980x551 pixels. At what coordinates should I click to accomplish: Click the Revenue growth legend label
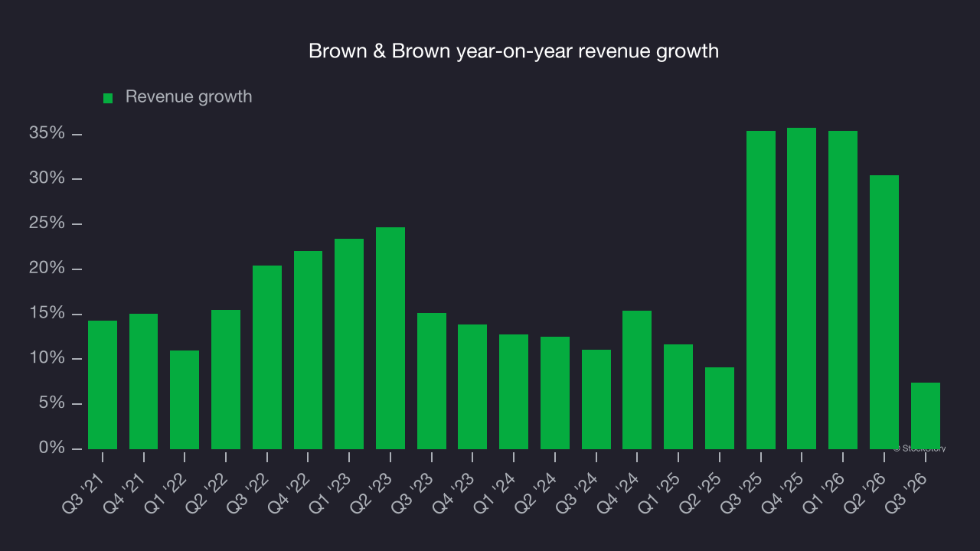point(188,97)
